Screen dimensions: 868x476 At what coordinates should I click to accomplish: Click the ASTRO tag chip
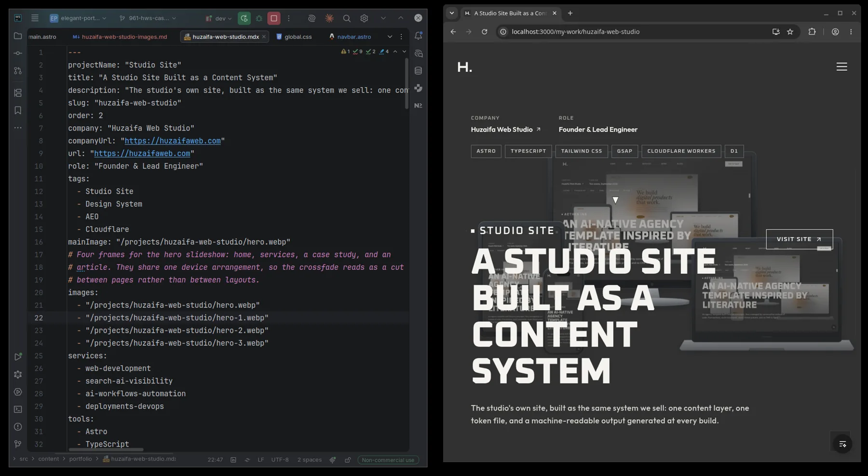tap(486, 151)
